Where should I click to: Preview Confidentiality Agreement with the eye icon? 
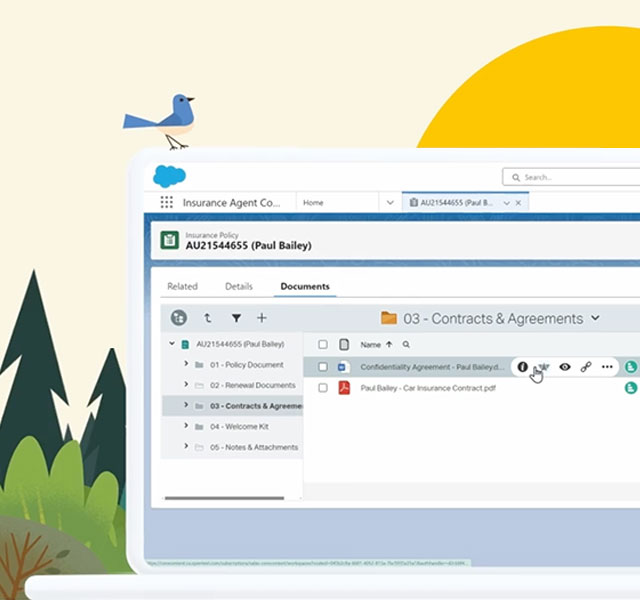565,367
